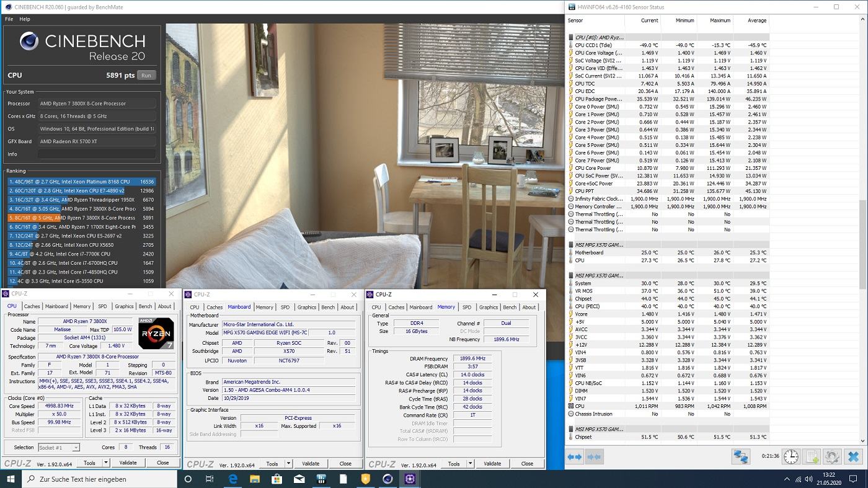Switch to Caches tab in left CPU-Z window
This screenshot has width=868, height=488.
point(32,306)
